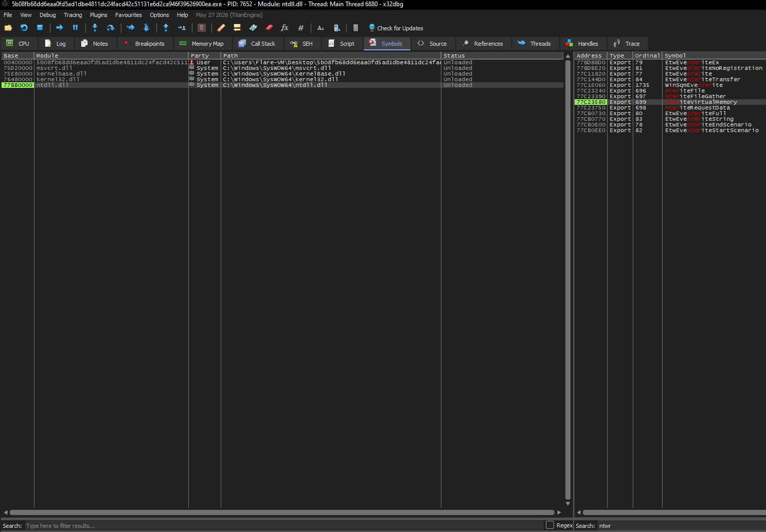Open the Call Stack tab

click(x=257, y=44)
